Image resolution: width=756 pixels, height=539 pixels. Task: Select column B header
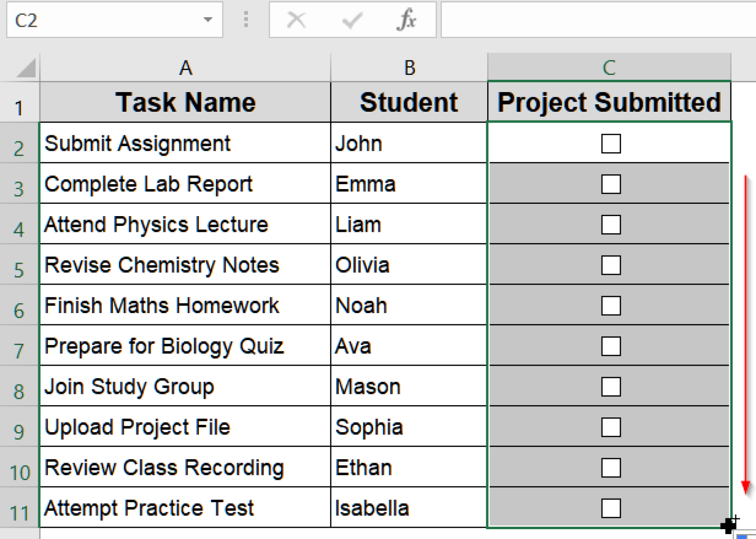click(409, 68)
